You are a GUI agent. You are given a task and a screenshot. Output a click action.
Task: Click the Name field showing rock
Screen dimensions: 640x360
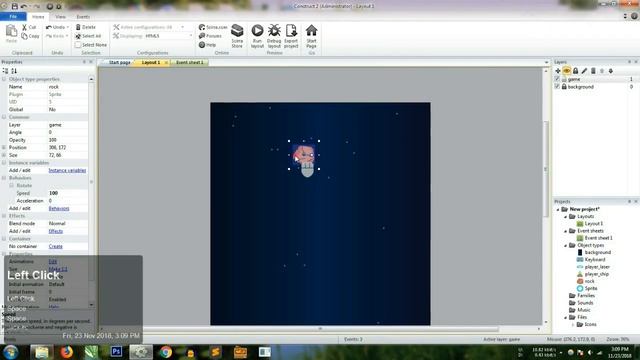[67, 87]
